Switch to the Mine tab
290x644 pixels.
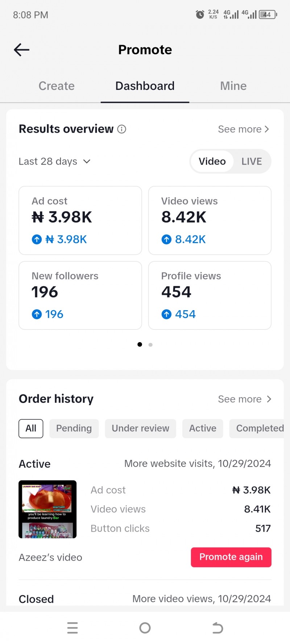click(233, 86)
